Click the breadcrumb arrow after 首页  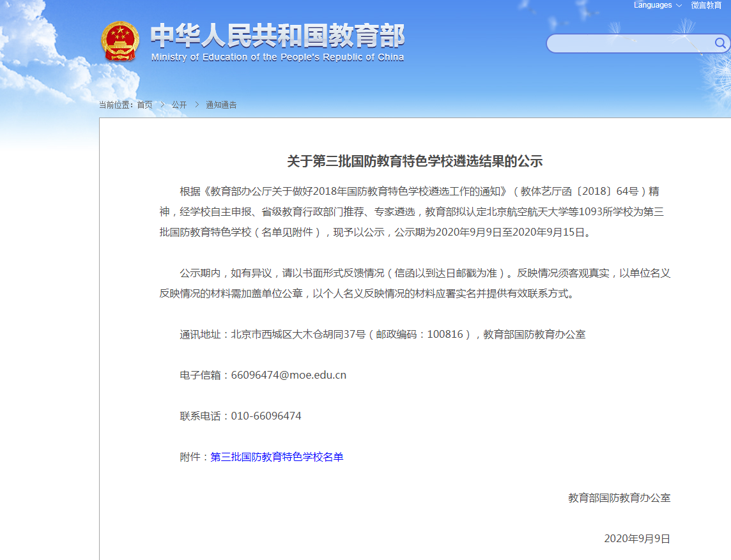point(162,105)
